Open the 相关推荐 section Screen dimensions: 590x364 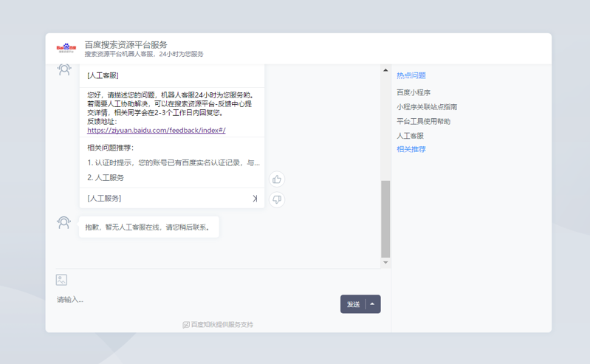click(x=411, y=149)
